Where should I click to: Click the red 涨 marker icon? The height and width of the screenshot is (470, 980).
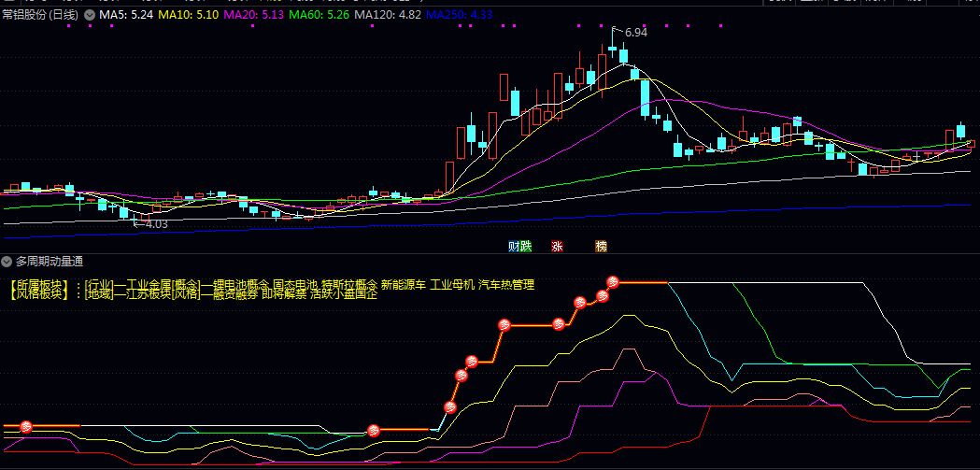click(558, 247)
